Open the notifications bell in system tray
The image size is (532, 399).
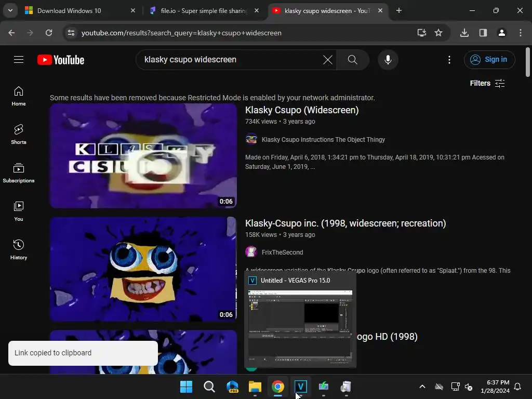tap(518, 387)
